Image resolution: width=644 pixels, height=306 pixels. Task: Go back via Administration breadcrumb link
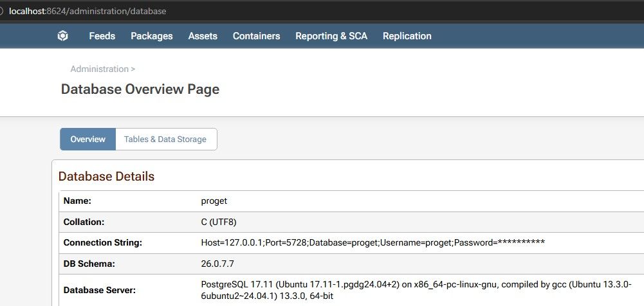click(x=99, y=69)
